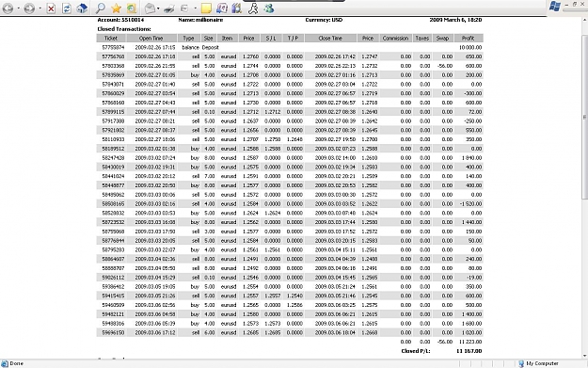The height and width of the screenshot is (368, 588).
Task: Click the 2009 March 6, 18:20 date
Action: tap(456, 20)
